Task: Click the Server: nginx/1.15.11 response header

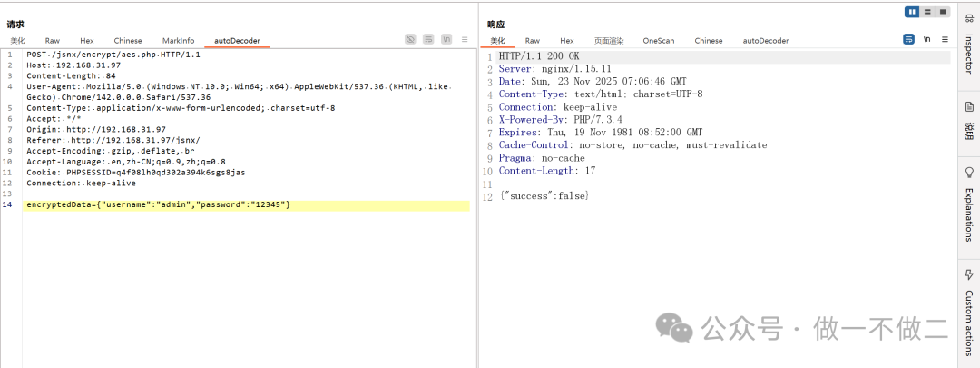Action: 554,69
